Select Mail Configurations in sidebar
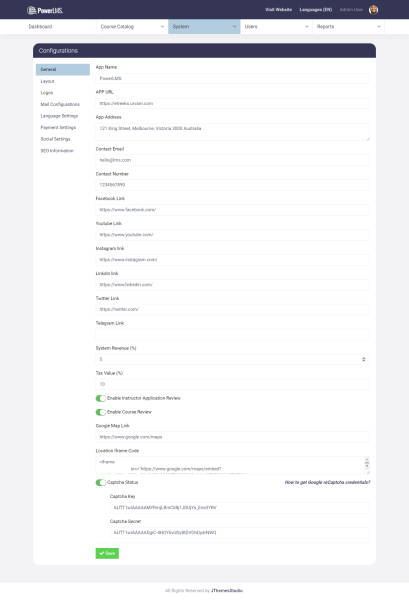This screenshot has height=600, width=409. pos(60,104)
